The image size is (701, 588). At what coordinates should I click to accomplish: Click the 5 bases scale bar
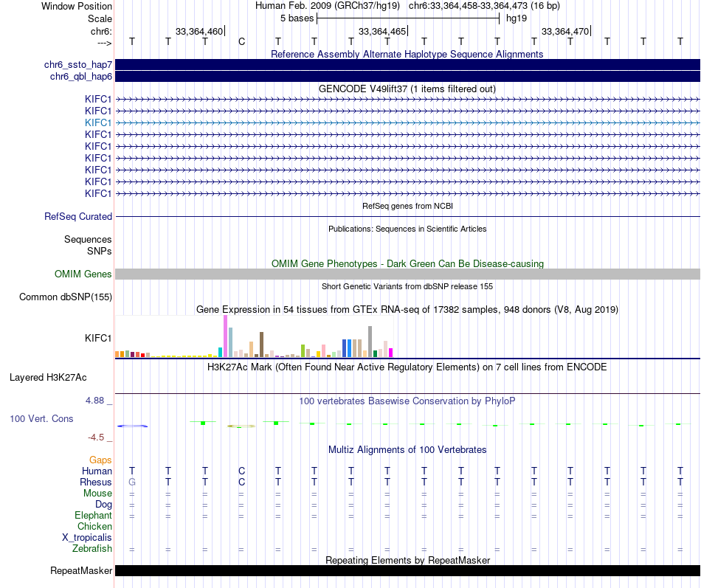pyautogui.click(x=408, y=18)
